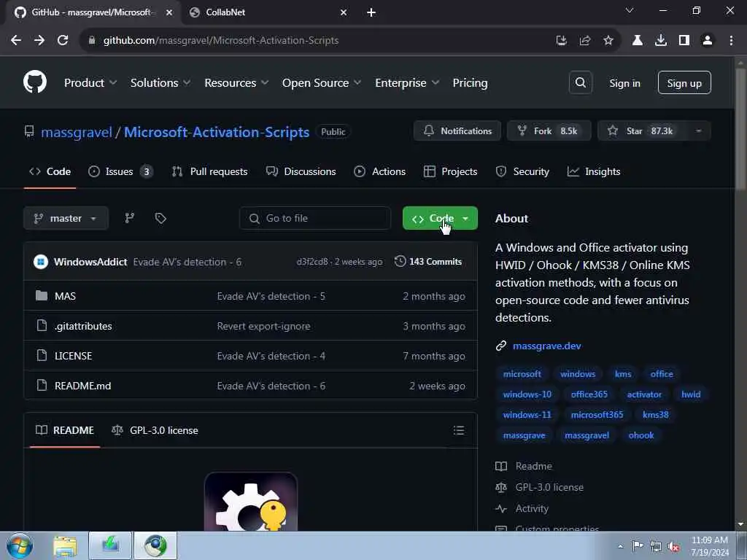
Task: View 143 Commits history link
Action: (x=428, y=262)
